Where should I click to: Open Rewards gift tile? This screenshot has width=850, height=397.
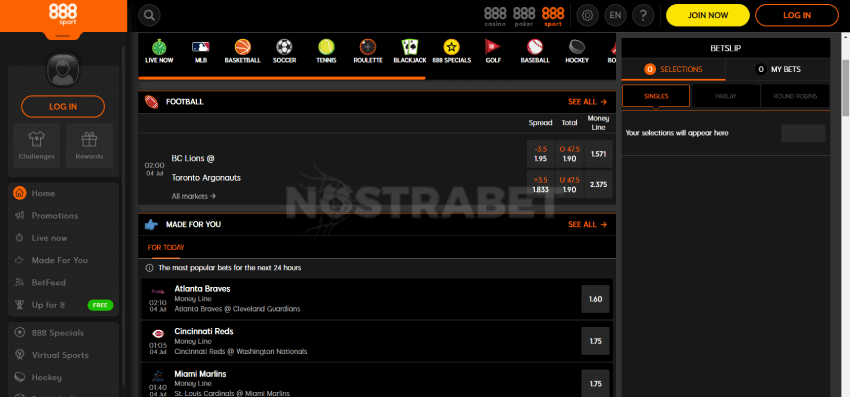click(x=89, y=145)
